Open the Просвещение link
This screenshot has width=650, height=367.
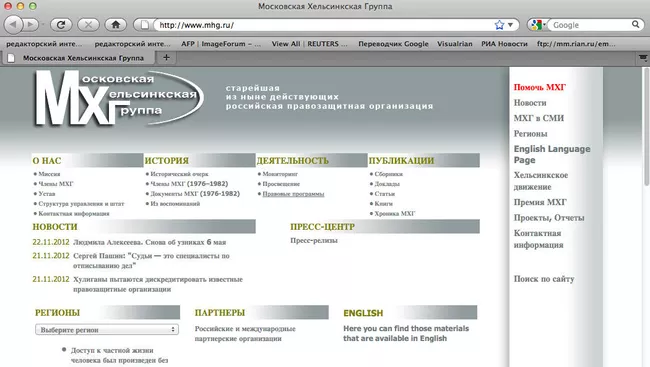[x=281, y=184]
